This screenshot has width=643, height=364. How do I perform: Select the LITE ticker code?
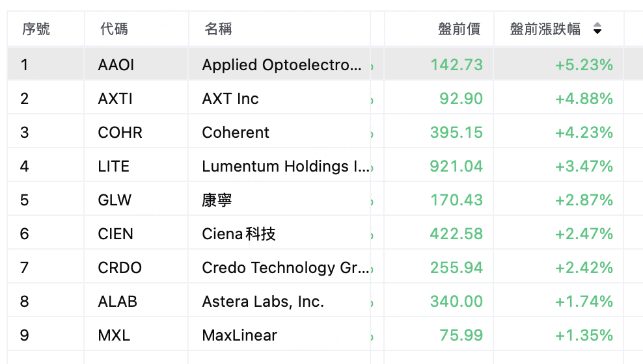coord(114,166)
